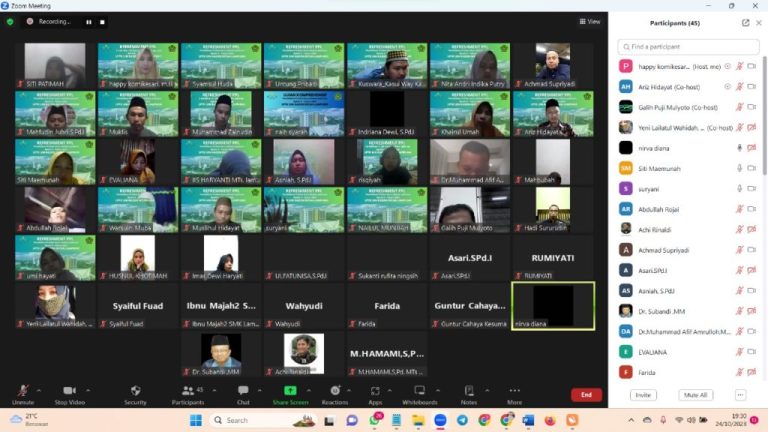Image resolution: width=768 pixels, height=432 pixels.
Task: Open Windows Start menu
Action: (x=196, y=420)
